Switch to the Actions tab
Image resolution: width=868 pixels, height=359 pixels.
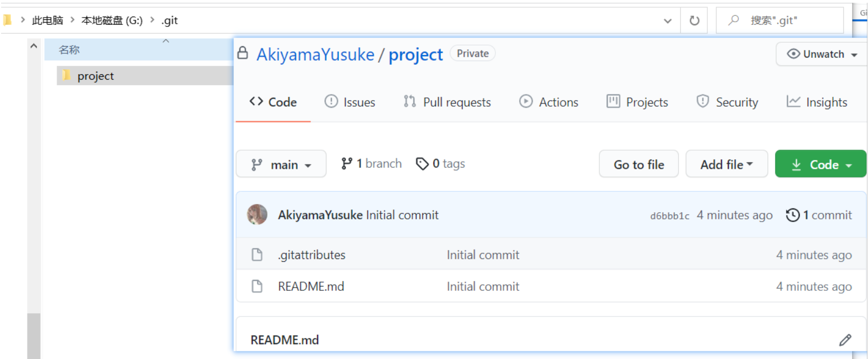click(549, 102)
